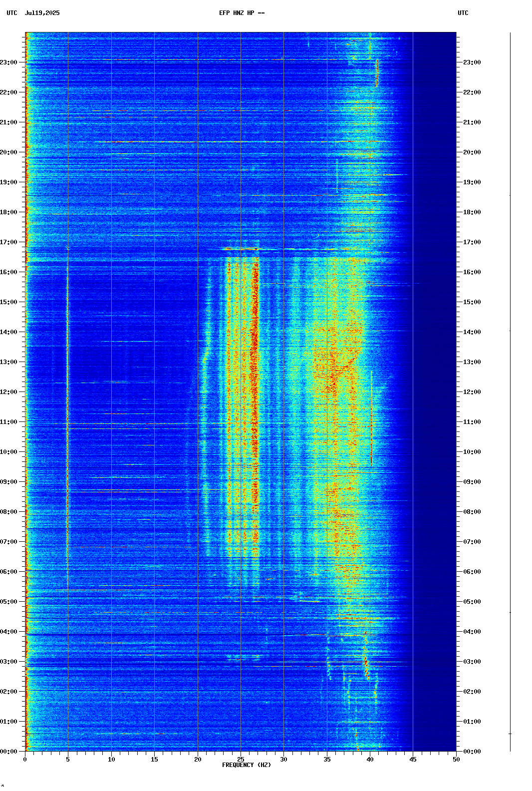The image size is (532, 791).
Task: Click 01:00 on the left time axis
Action: (8, 722)
